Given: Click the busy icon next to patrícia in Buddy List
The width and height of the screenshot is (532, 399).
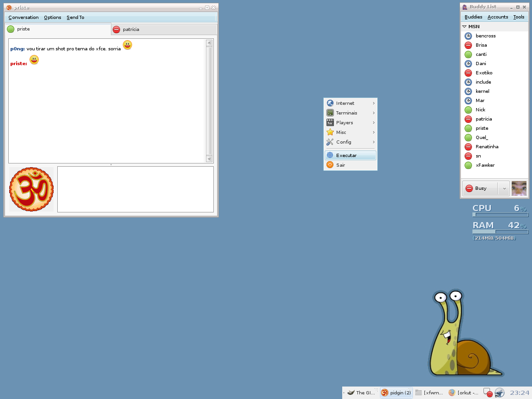Looking at the screenshot, I should pos(468,119).
